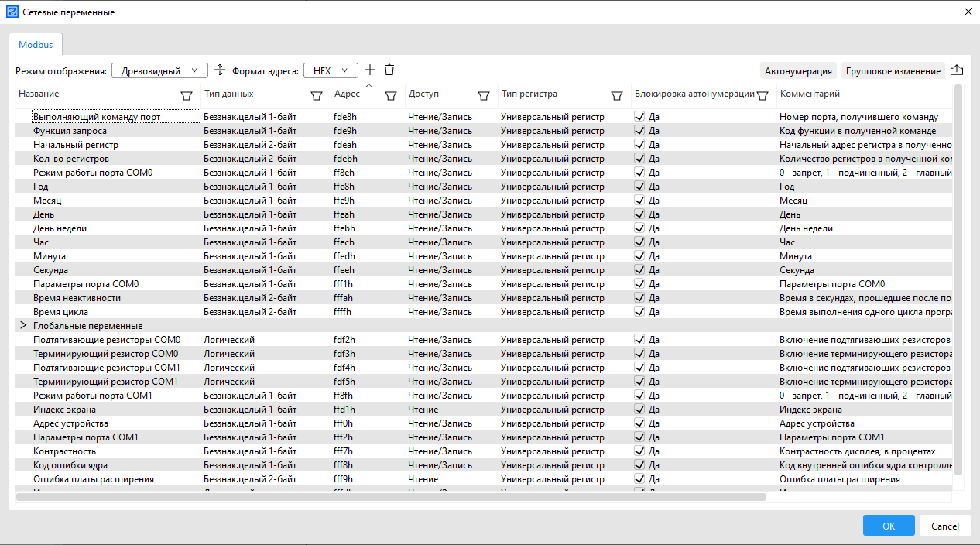This screenshot has width=980, height=545.
Task: Export the variables list via export icon
Action: pyautogui.click(x=957, y=69)
